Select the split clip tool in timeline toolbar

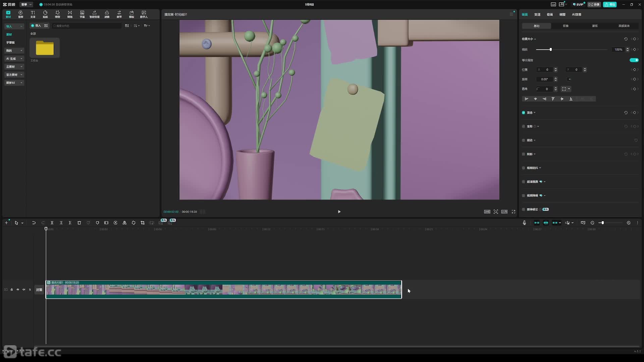[52, 223]
